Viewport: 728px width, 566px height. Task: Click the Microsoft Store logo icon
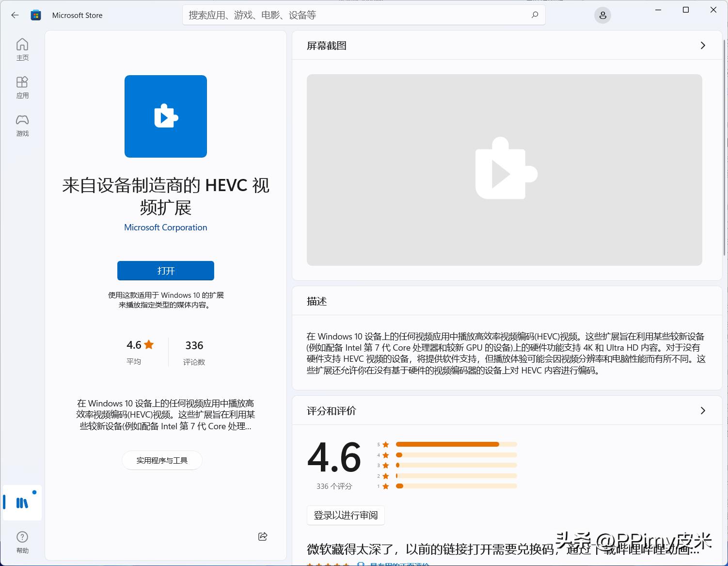pyautogui.click(x=35, y=15)
